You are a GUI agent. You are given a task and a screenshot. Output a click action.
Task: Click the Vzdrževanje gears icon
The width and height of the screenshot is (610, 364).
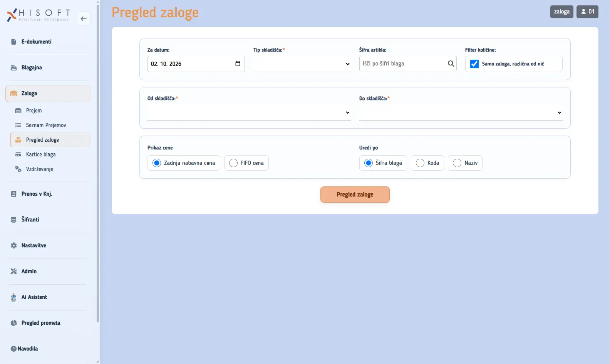click(18, 169)
